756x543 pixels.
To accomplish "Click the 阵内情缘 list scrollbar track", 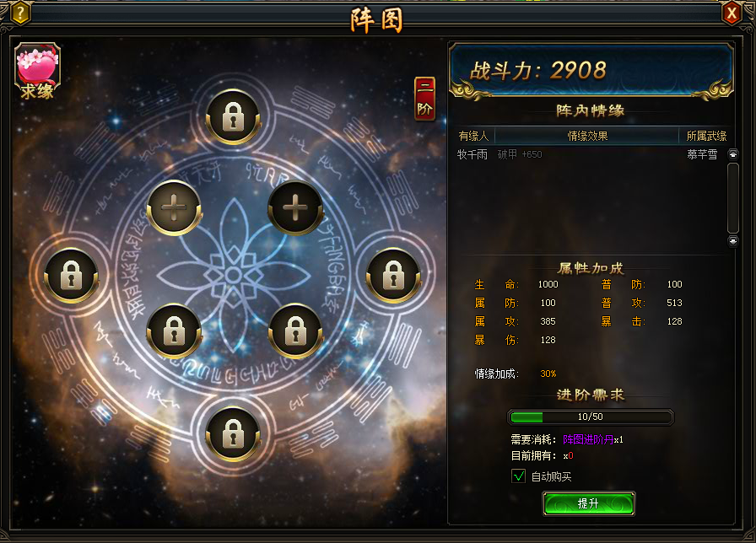I will coord(733,198).
